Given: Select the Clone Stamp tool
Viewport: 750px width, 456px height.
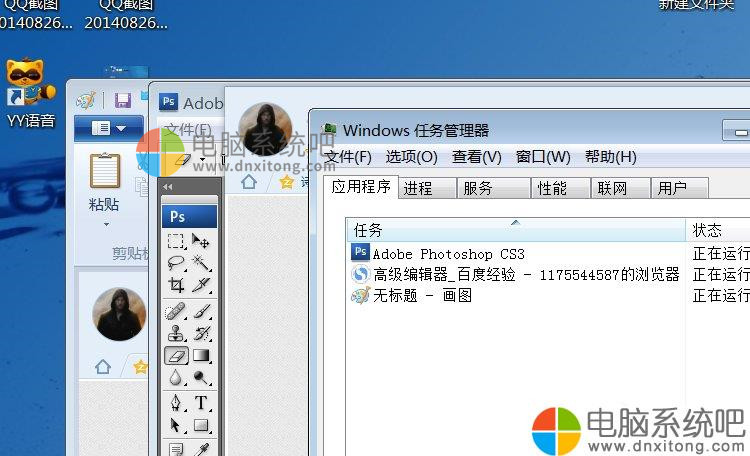Looking at the screenshot, I should 176,334.
